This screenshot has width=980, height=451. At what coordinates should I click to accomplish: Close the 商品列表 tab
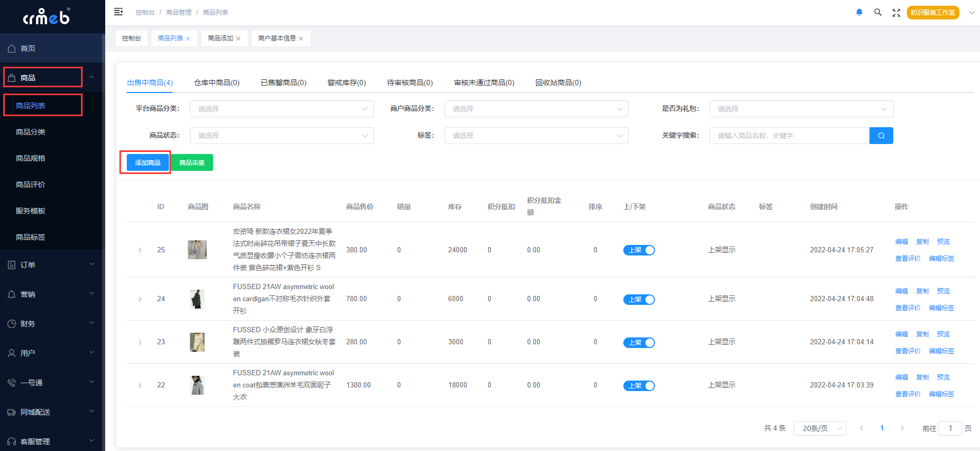coord(188,39)
